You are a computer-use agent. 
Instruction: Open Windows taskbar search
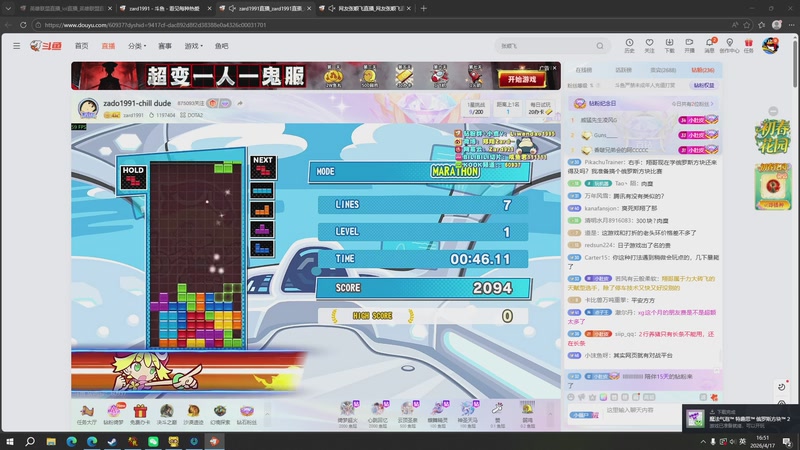pos(30,441)
